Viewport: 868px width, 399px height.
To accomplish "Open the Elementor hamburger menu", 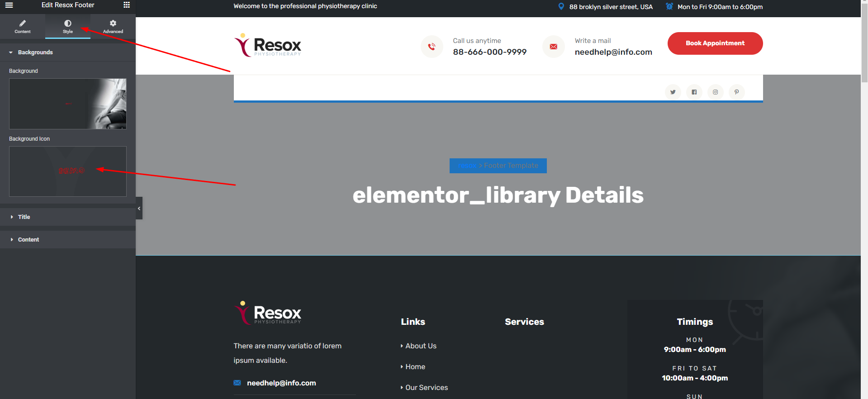I will coord(9,5).
